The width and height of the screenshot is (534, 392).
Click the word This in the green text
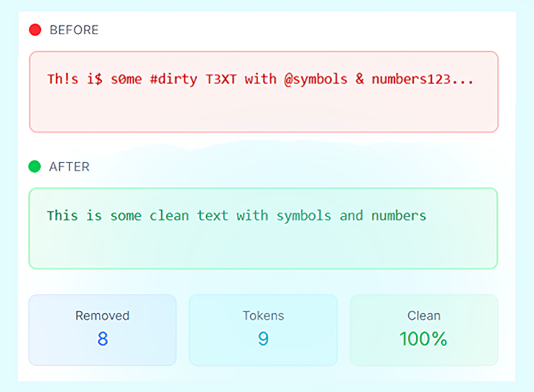tap(62, 216)
